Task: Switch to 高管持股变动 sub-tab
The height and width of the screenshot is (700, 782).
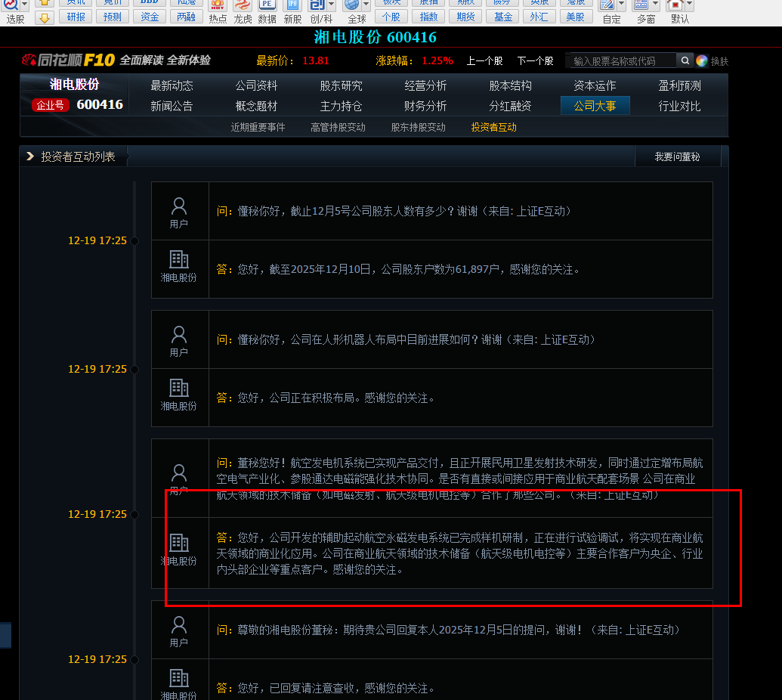Action: pyautogui.click(x=338, y=127)
